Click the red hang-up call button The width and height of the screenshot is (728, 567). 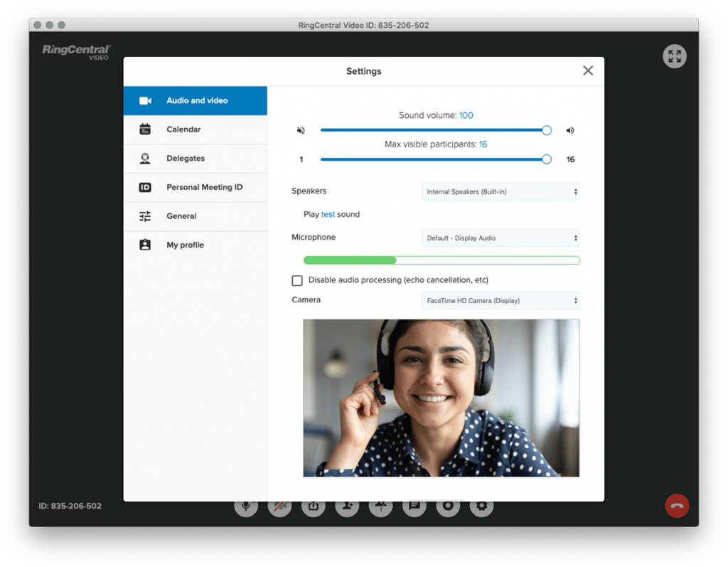676,506
